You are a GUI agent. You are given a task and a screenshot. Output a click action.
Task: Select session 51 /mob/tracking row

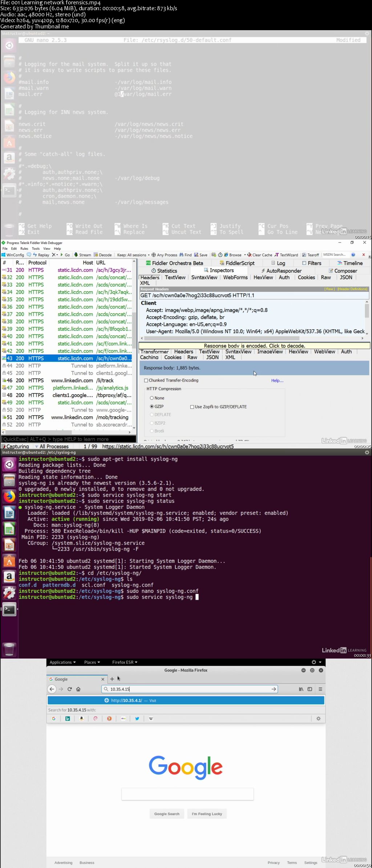67,417
